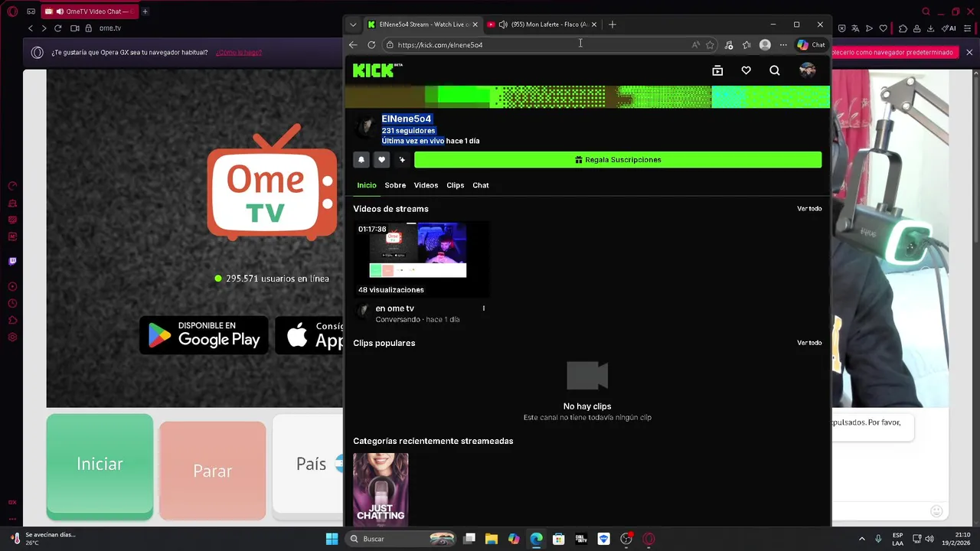Open Opera GX main menu logo
The width and height of the screenshot is (980, 551).
pyautogui.click(x=12, y=11)
